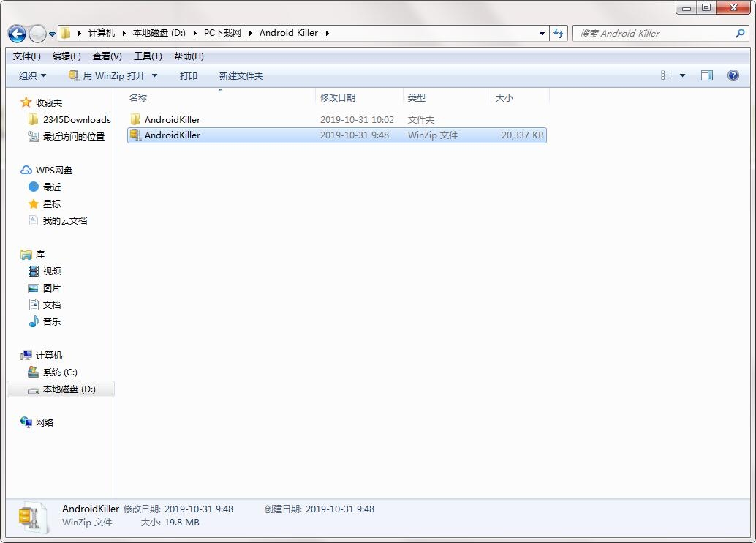Viewport: 756px width, 543px height.
Task: Open the view options dropdown arrow
Action: point(682,75)
